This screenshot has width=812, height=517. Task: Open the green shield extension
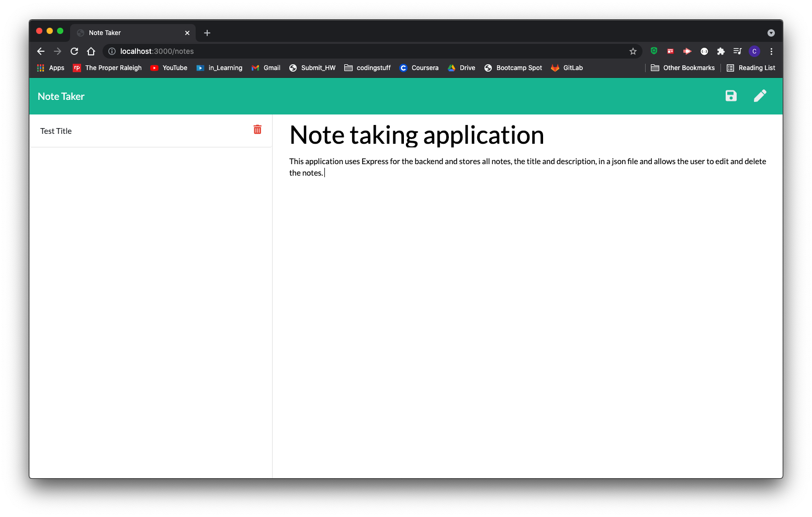[x=654, y=51]
